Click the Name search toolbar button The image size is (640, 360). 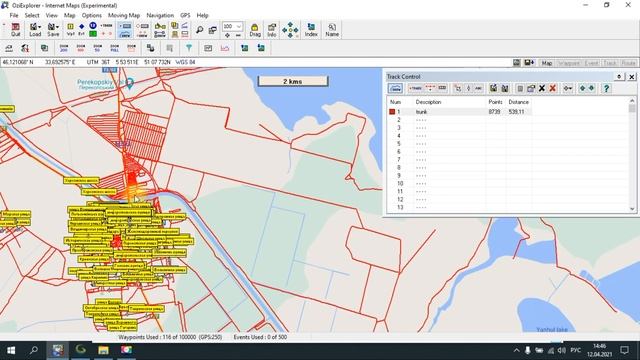coord(332,30)
